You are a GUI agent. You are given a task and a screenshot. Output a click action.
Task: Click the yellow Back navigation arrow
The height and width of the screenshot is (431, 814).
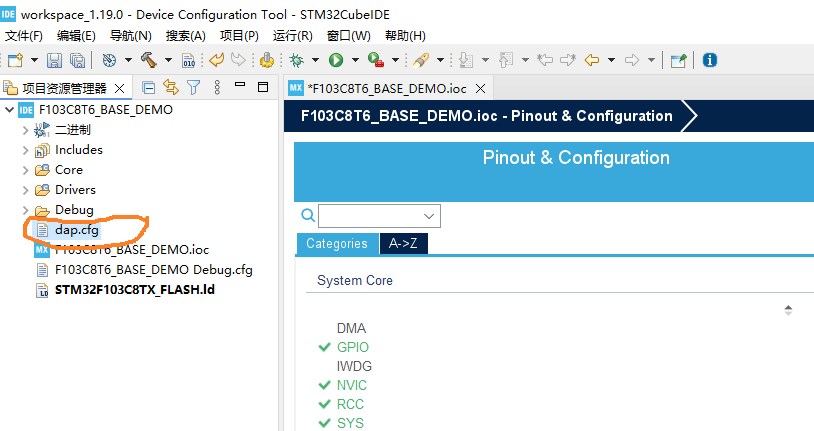[592, 60]
